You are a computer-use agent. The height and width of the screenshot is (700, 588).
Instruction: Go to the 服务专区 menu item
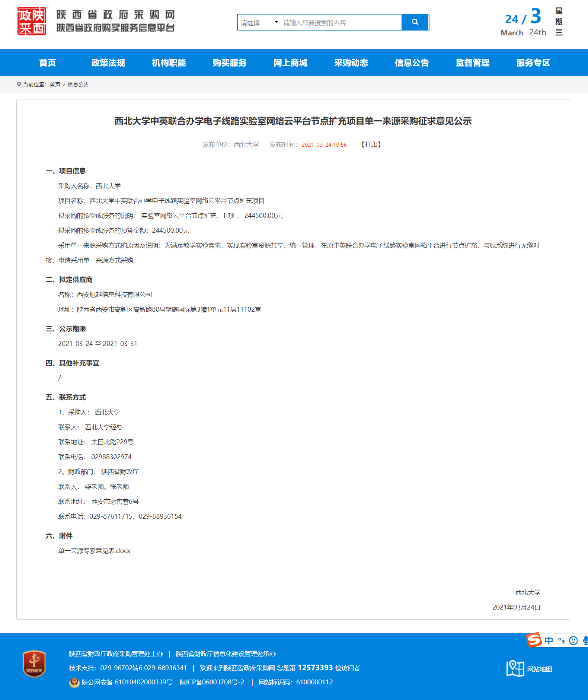coord(533,63)
